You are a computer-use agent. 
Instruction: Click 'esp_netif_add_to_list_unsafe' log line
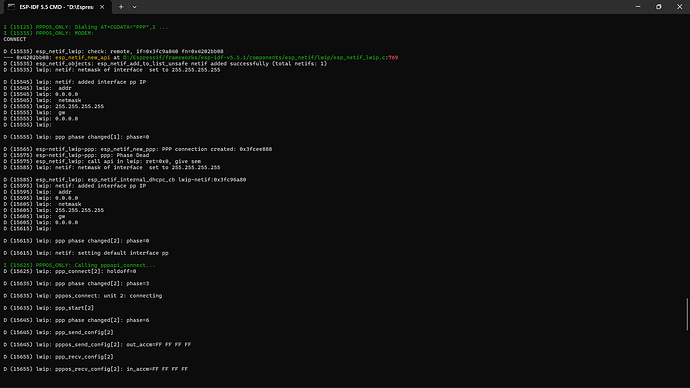pos(165,64)
